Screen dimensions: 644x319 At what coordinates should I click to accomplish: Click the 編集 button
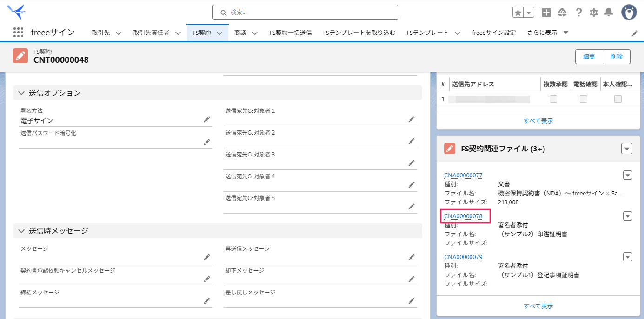tap(589, 57)
